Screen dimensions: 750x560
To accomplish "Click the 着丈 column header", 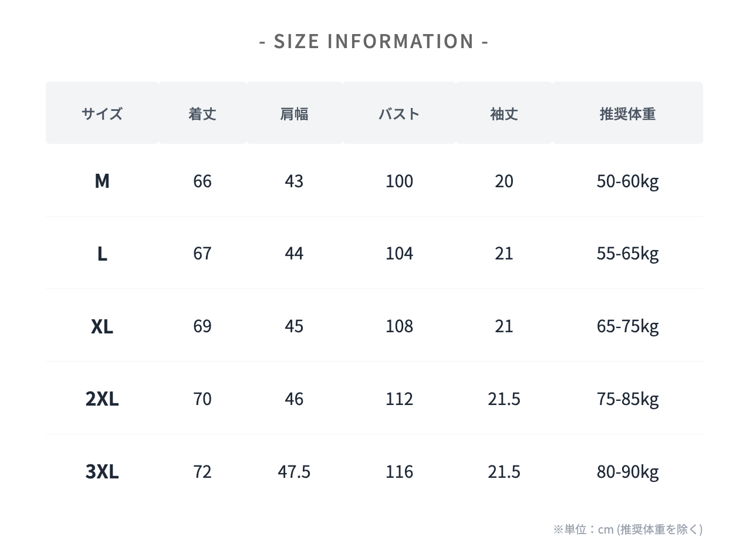I will tap(202, 113).
